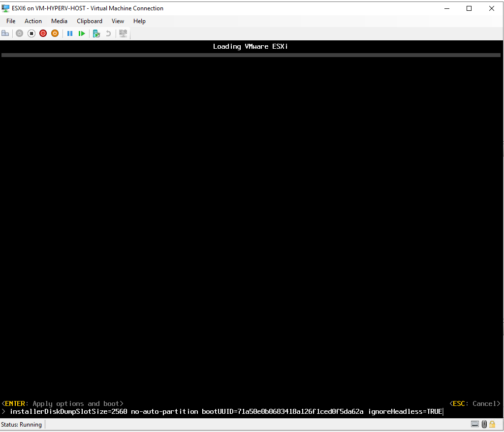Pause the virtual machine

pos(70,33)
